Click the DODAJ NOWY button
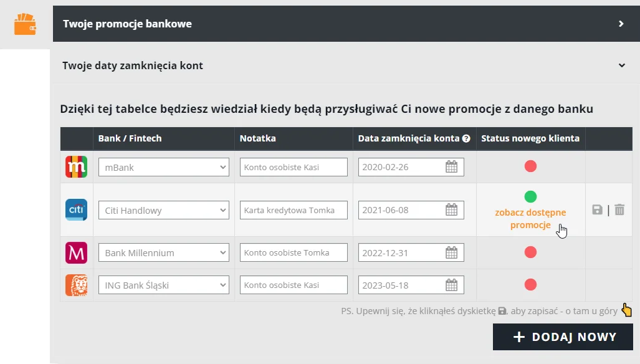Image resolution: width=640 pixels, height=364 pixels. [x=563, y=337]
